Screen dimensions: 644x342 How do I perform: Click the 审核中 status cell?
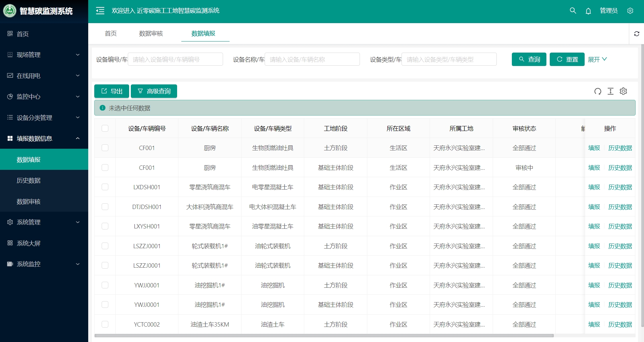(524, 167)
